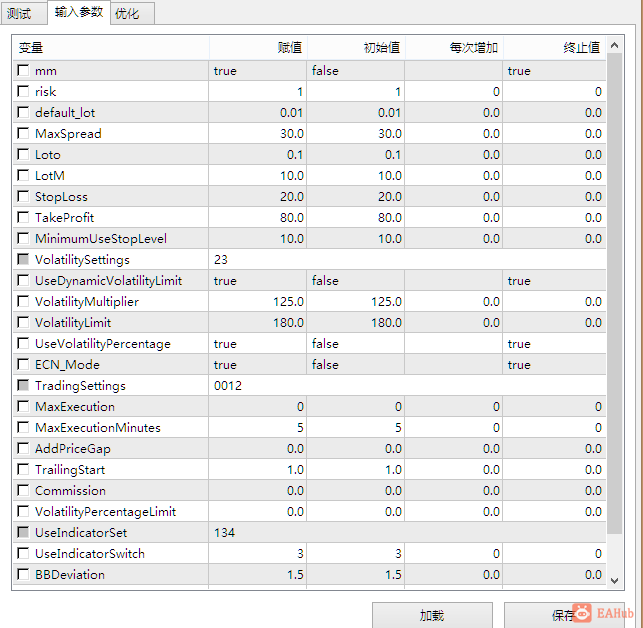This screenshot has width=643, height=628.
Task: Check the UseDynamicVolatilityLimit box
Action: tap(23, 280)
